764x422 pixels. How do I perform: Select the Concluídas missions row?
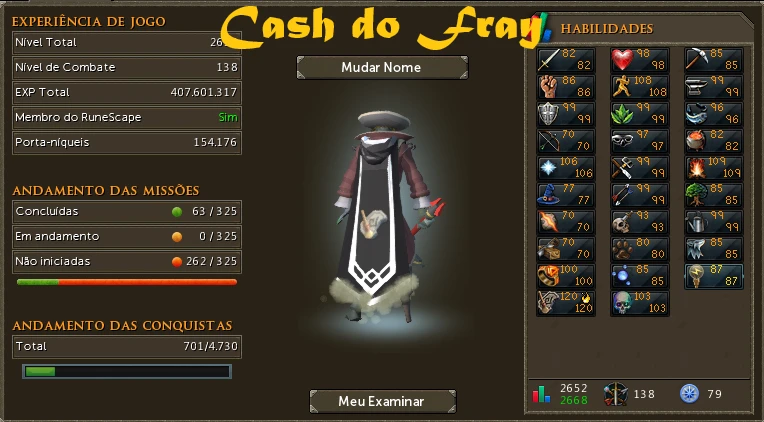[127, 211]
